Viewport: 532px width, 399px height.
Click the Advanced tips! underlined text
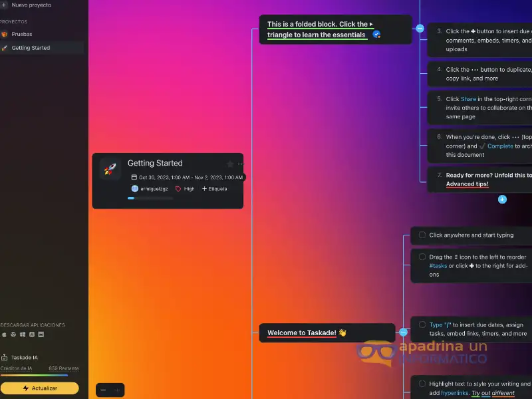tap(467, 184)
